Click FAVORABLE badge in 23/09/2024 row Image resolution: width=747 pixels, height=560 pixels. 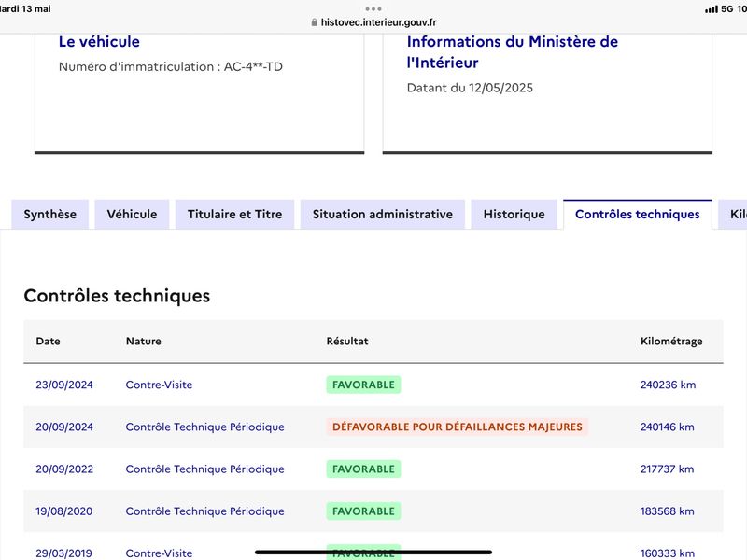tap(363, 385)
